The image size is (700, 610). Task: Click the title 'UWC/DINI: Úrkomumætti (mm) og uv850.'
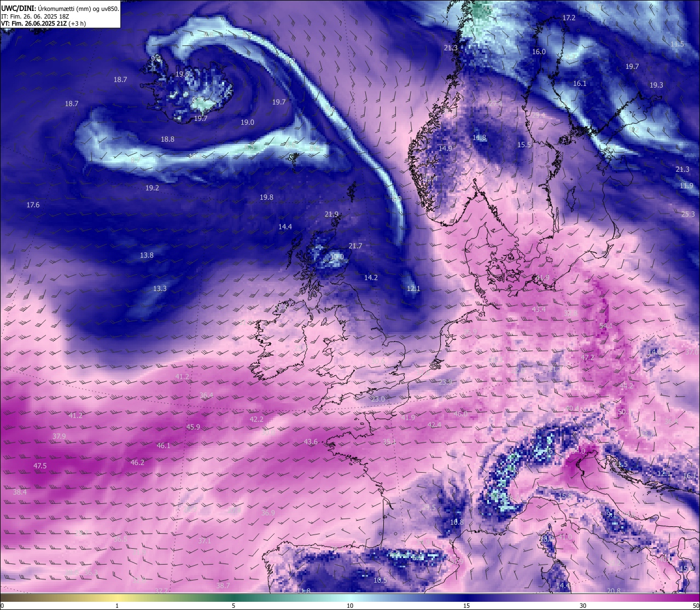60,9
